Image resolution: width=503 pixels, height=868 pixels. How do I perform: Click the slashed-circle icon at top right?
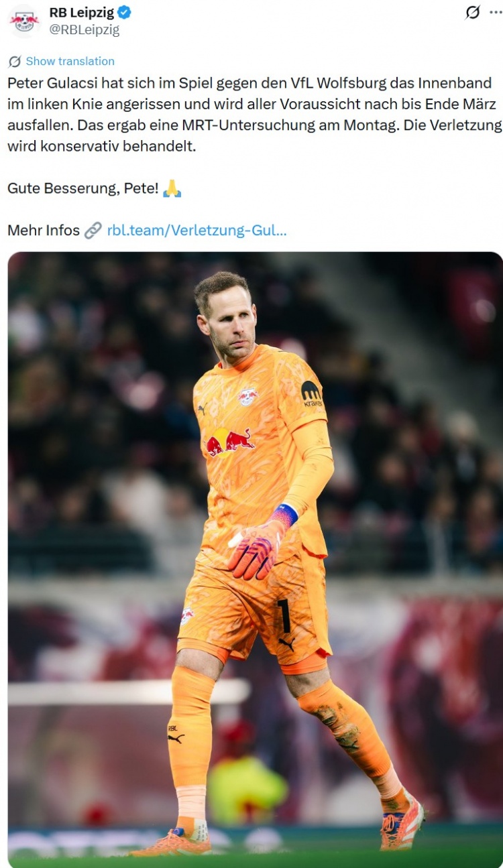pos(473,13)
